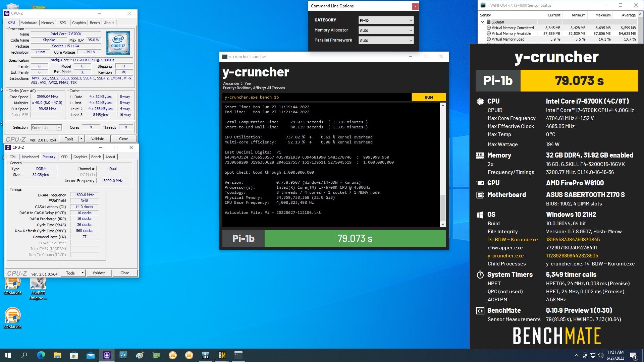Image resolution: width=644 pixels, height=362 pixels.
Task: Open the 3DMark06 desktop shortcut
Action: click(x=13, y=318)
